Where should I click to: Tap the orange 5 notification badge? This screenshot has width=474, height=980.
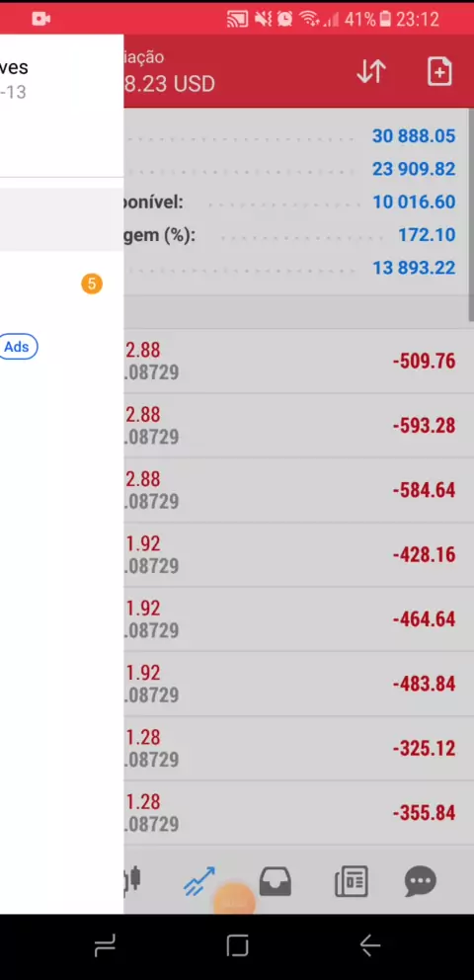[x=91, y=285]
